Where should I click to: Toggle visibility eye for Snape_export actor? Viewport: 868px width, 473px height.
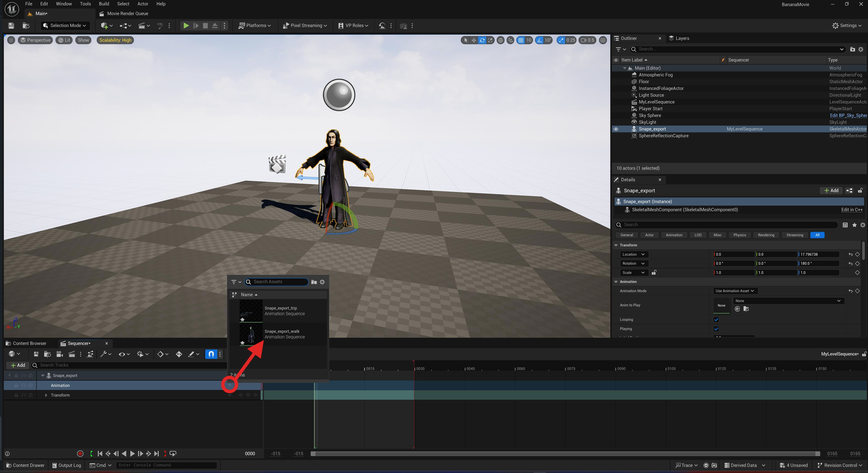(616, 129)
